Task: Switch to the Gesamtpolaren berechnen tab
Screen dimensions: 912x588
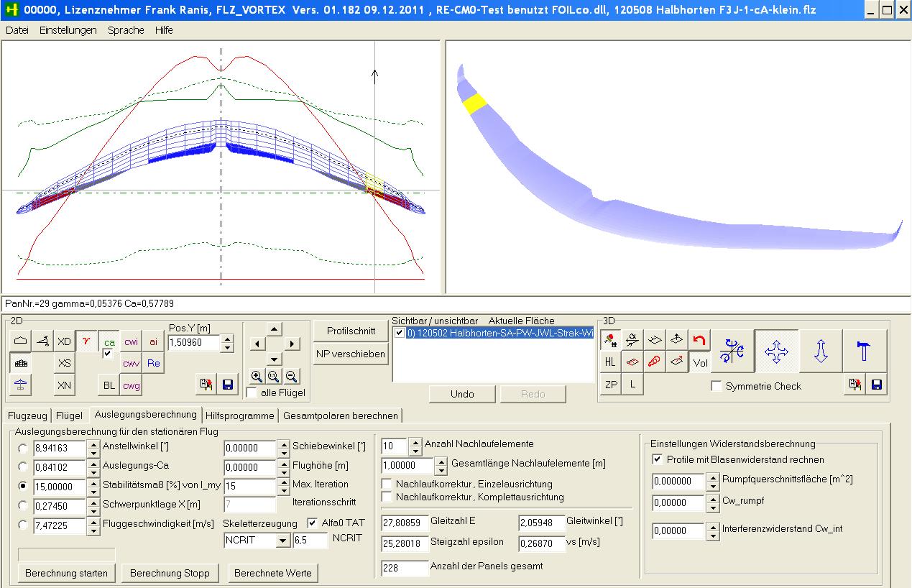Action: 340,415
